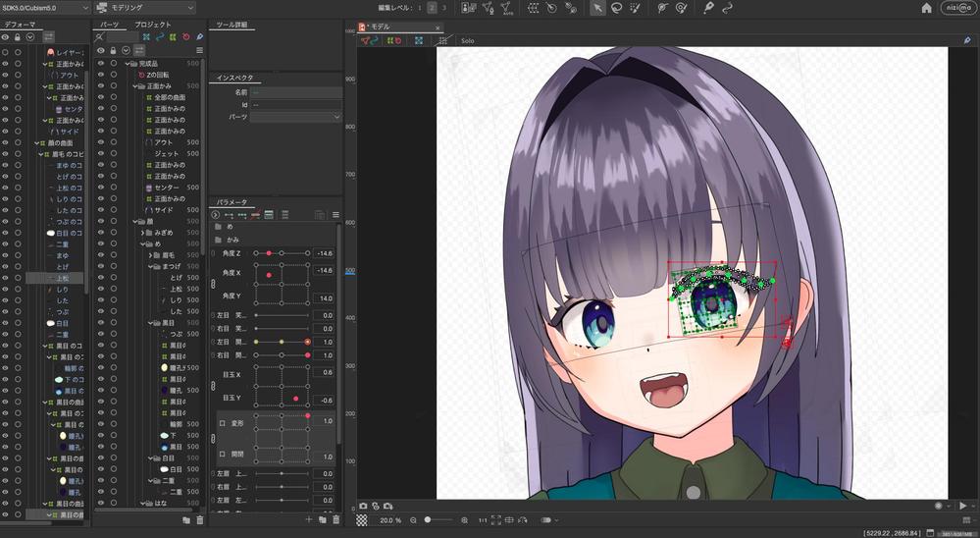980x538 pixels.
Task: Collapse the 顔 folder in the Parts panel
Action: [x=135, y=221]
